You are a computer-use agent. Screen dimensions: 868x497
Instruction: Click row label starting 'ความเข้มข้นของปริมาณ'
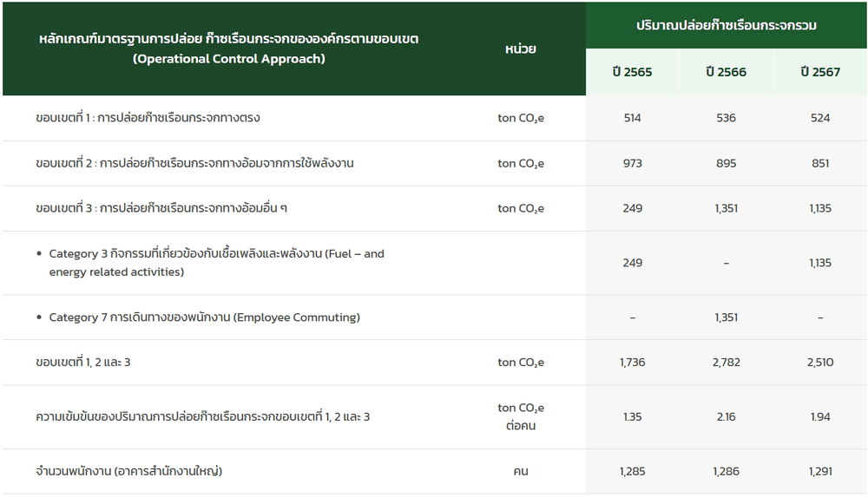coord(202,416)
